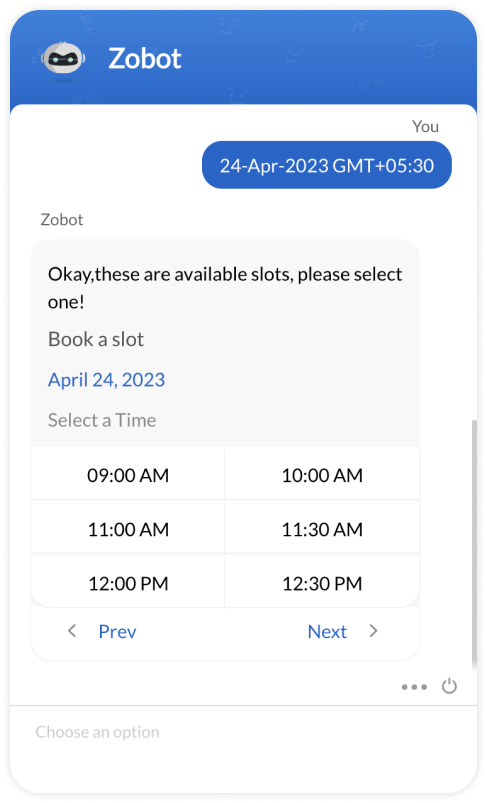Select the 09:00 AM time slot

128,474
